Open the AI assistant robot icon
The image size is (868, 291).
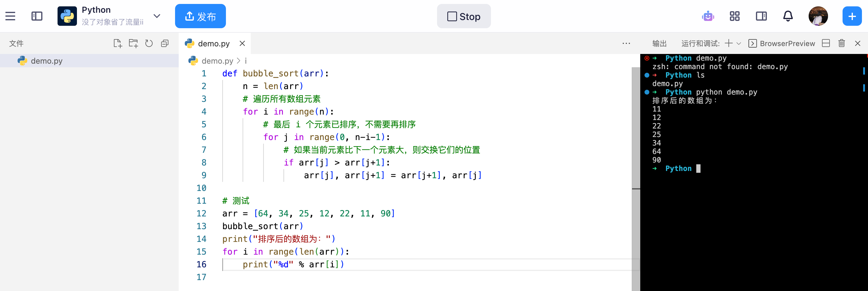point(707,16)
